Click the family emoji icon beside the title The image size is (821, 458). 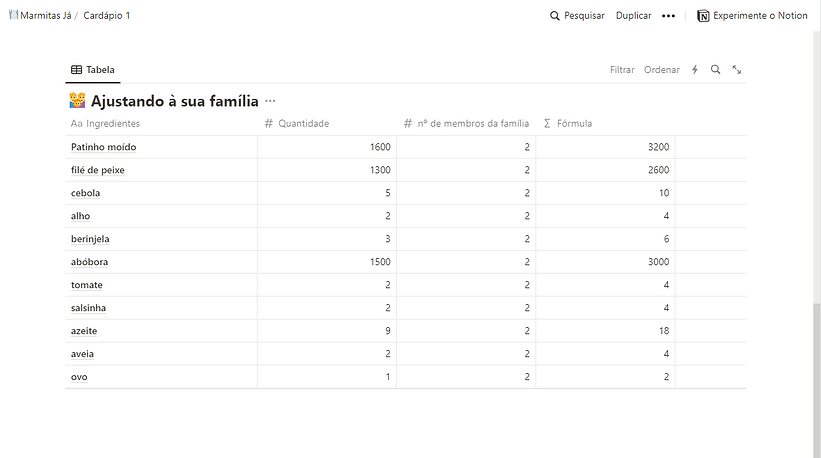click(78, 101)
